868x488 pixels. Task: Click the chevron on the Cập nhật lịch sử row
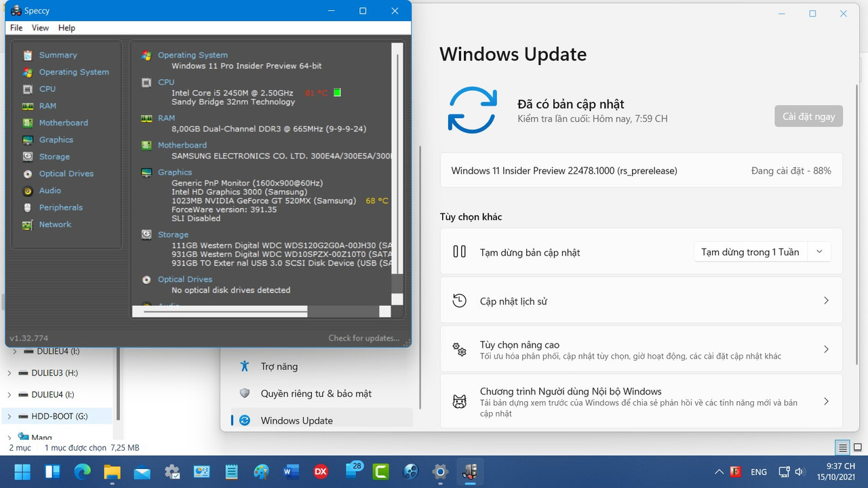[x=826, y=300]
